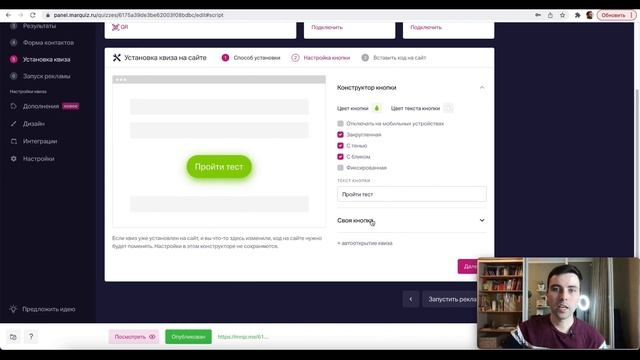640x360 pixels.
Task: Click the Дополнения icon in sidebar
Action: 13,106
